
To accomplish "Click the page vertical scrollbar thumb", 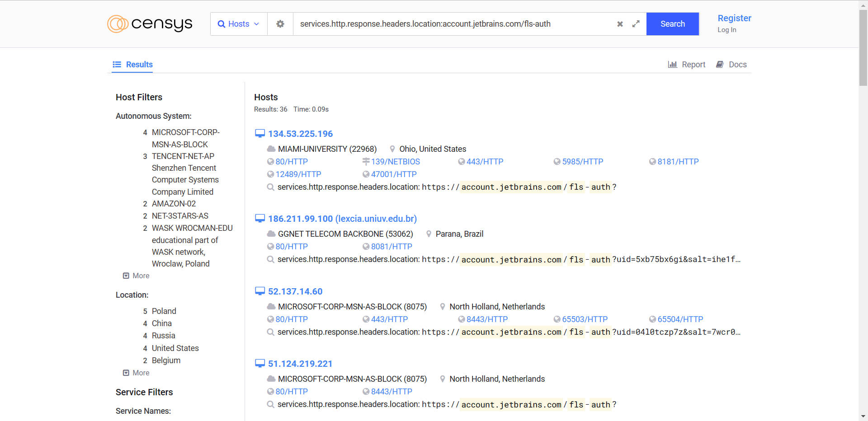I will coord(863,47).
